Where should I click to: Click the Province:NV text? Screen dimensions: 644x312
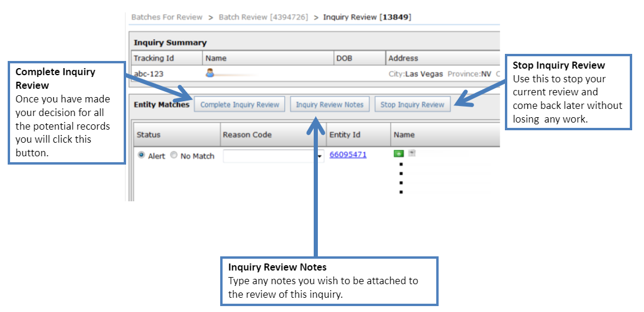click(x=469, y=75)
